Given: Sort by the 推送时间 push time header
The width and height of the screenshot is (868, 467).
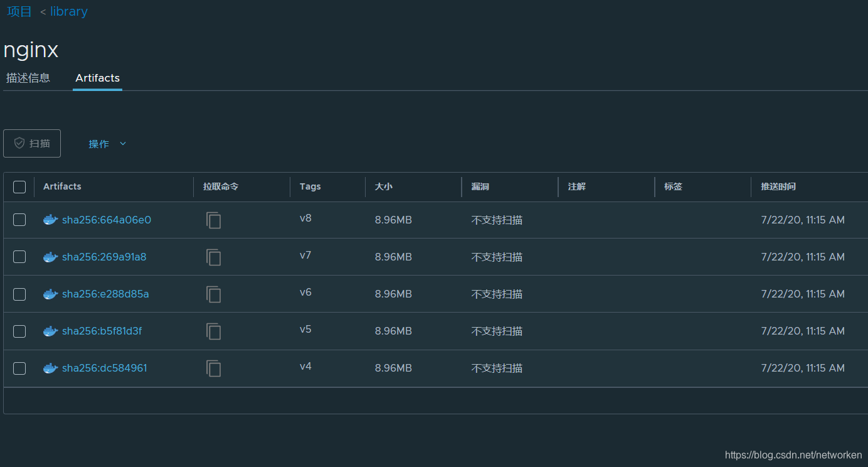Looking at the screenshot, I should coord(778,186).
